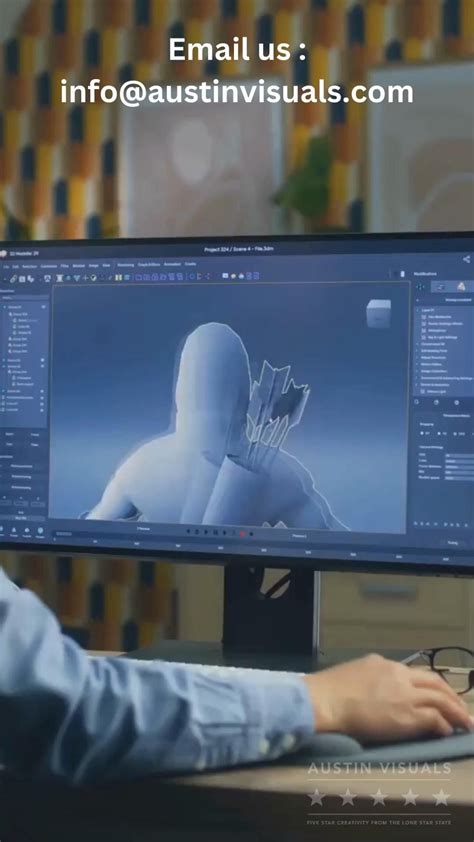Click the Show button in the left panel
474x842 pixels.
(x=35, y=445)
